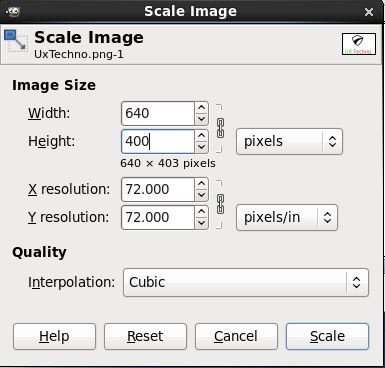The width and height of the screenshot is (385, 368).
Task: Open the pixels/in resolution unit dropdown
Action: point(287,218)
